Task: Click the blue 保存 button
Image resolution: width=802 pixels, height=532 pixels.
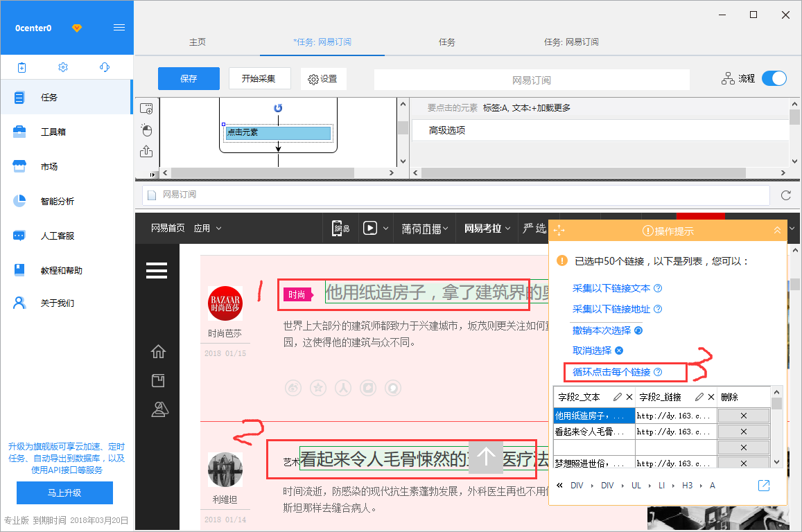Action: [x=189, y=79]
